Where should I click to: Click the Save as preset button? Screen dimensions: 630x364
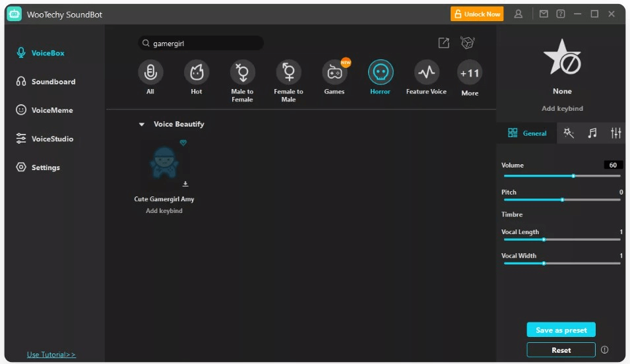coord(561,330)
